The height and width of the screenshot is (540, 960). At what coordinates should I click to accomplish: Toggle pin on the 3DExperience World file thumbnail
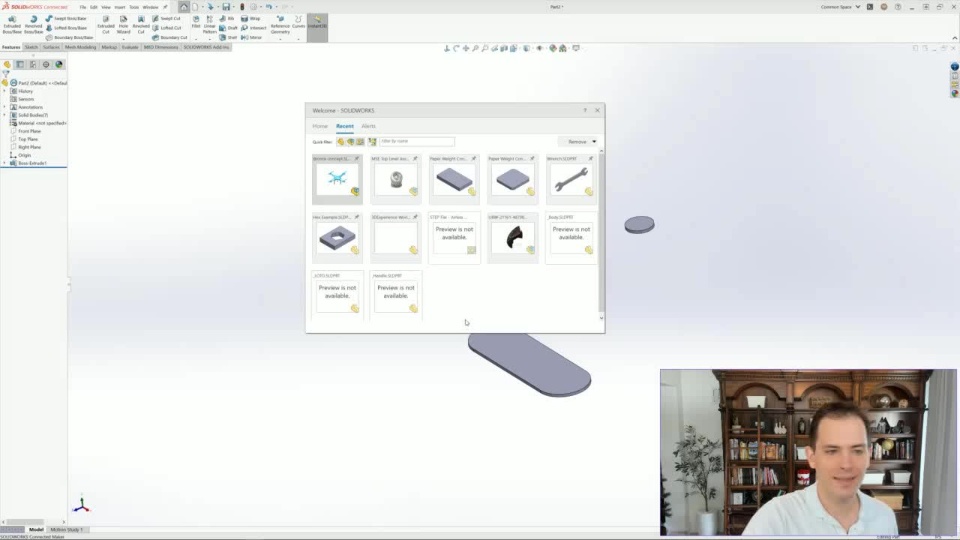pyautogui.click(x=415, y=217)
